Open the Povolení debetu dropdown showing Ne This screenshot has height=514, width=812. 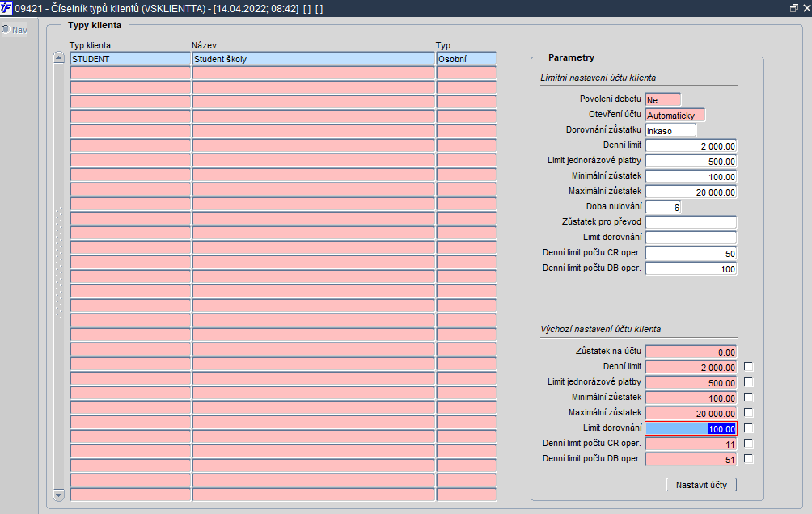(x=663, y=100)
